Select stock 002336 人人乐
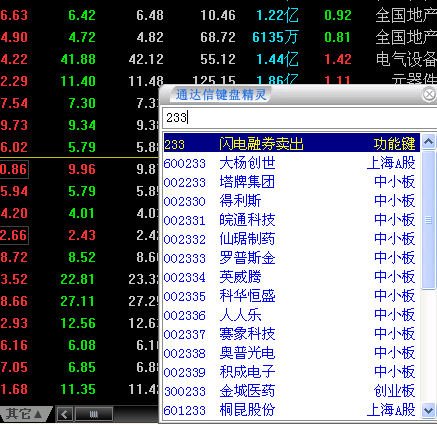The height and width of the screenshot is (425, 437). (292, 315)
